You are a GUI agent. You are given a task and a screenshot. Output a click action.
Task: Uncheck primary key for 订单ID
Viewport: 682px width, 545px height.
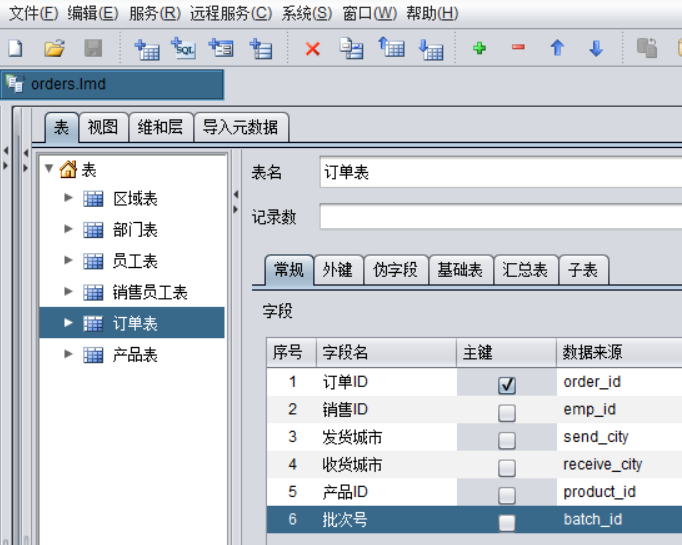point(507,385)
